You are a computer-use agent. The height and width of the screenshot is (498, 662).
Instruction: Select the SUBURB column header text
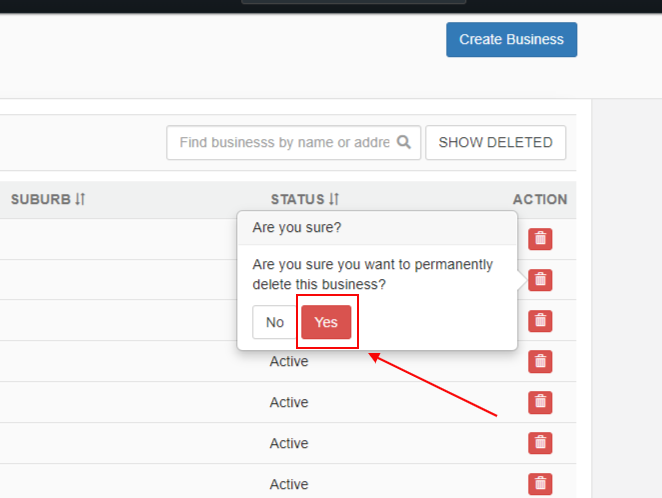click(41, 199)
